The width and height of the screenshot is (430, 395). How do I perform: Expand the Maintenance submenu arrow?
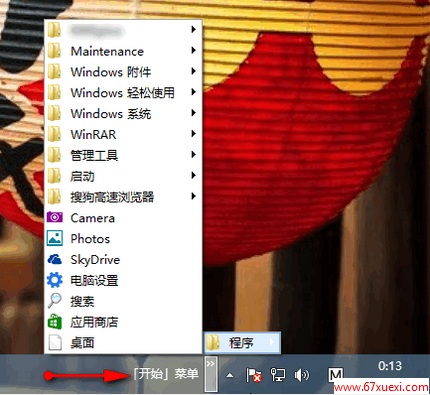tap(193, 51)
